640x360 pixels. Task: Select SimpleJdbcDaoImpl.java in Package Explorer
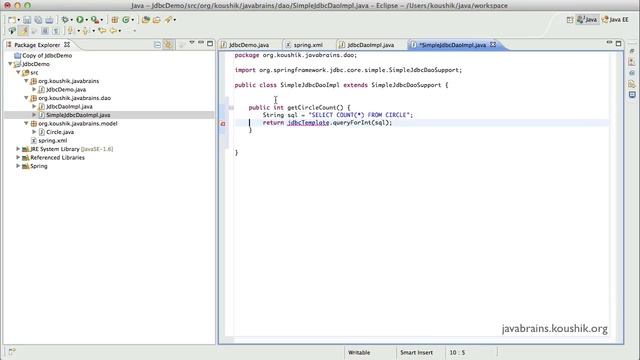[x=78, y=115]
